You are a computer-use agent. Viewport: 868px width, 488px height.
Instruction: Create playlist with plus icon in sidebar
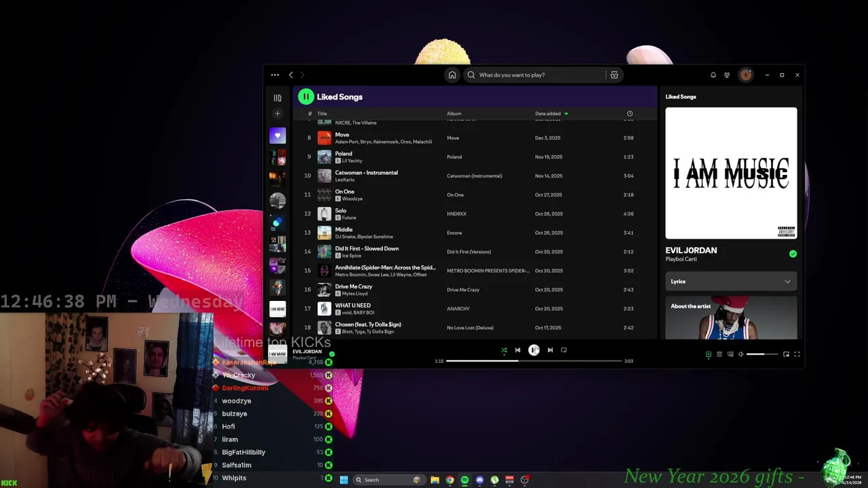[x=277, y=114]
